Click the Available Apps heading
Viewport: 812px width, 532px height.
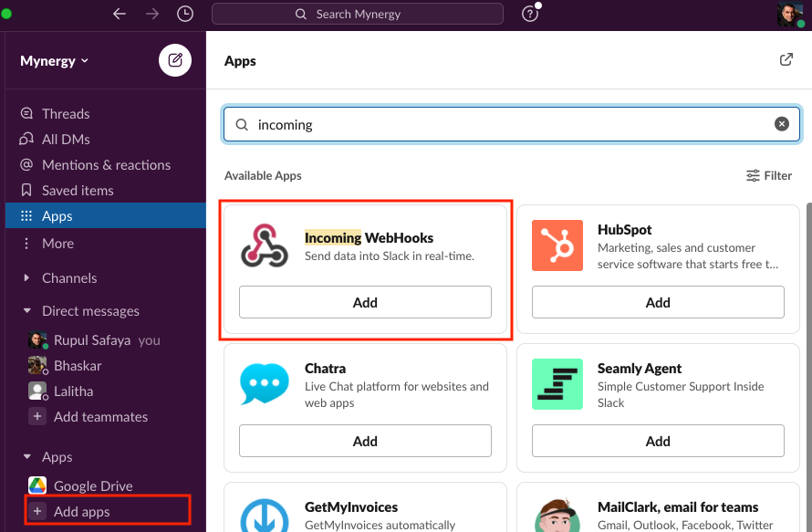[263, 175]
